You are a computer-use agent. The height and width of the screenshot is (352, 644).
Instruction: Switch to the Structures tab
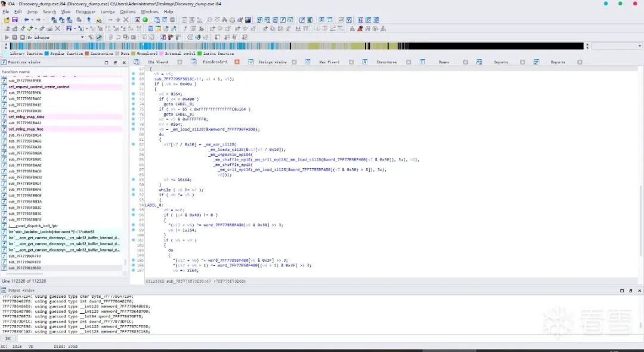click(386, 62)
